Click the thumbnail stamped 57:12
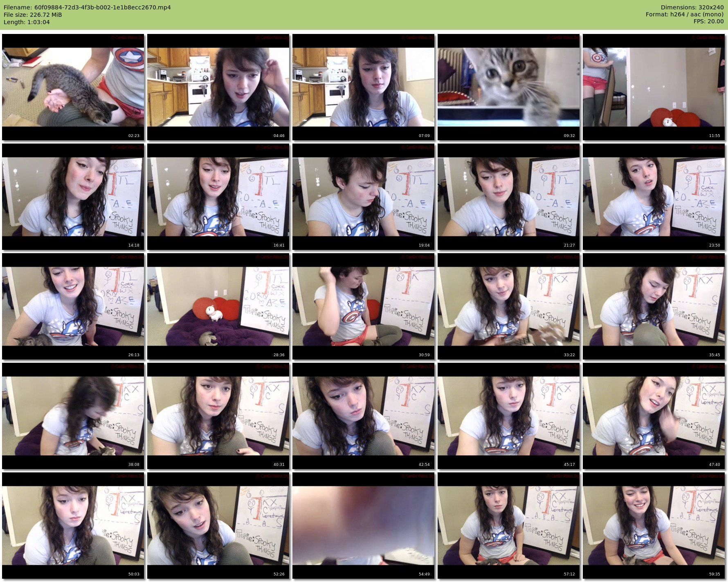 509,526
